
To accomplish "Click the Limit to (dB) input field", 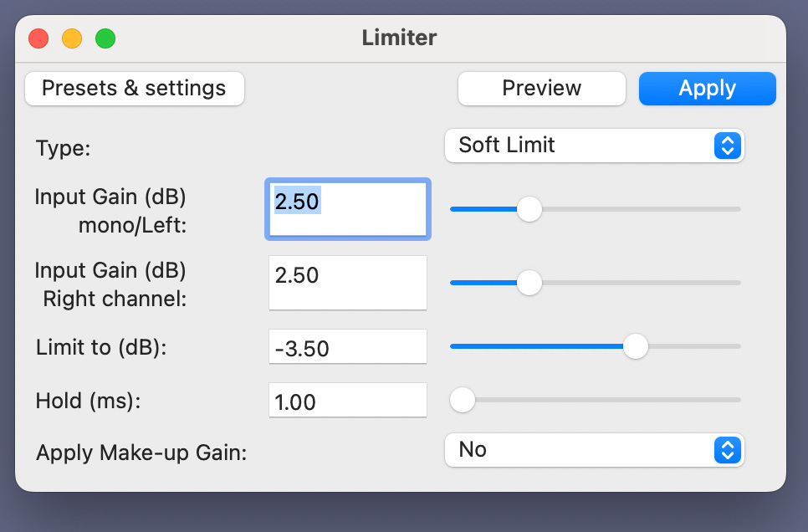I will coord(348,346).
